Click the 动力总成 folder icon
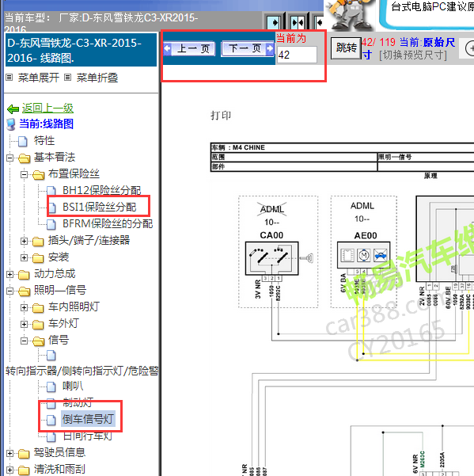Screen dimensions: 474x476 [x=24, y=274]
